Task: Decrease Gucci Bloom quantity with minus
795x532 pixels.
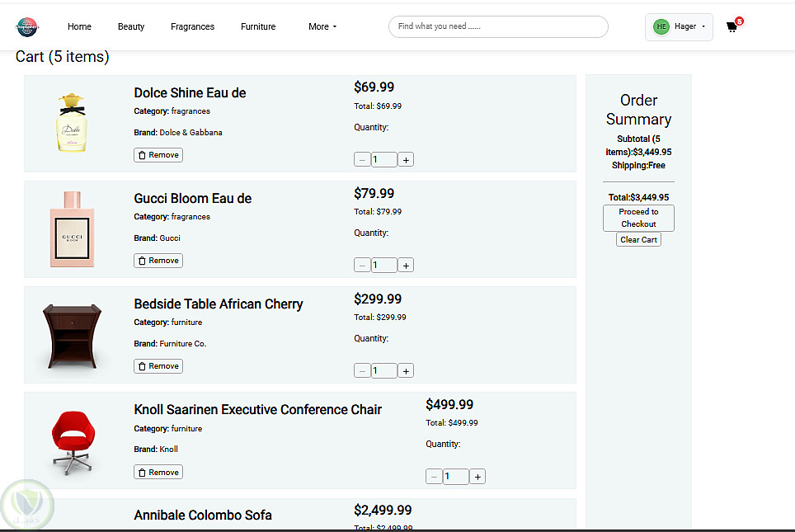Action: click(362, 266)
